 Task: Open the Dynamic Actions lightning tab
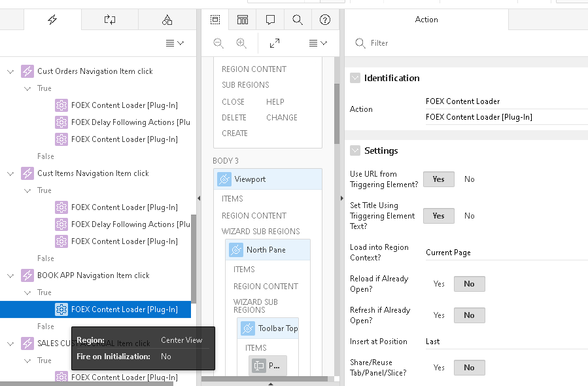point(52,20)
